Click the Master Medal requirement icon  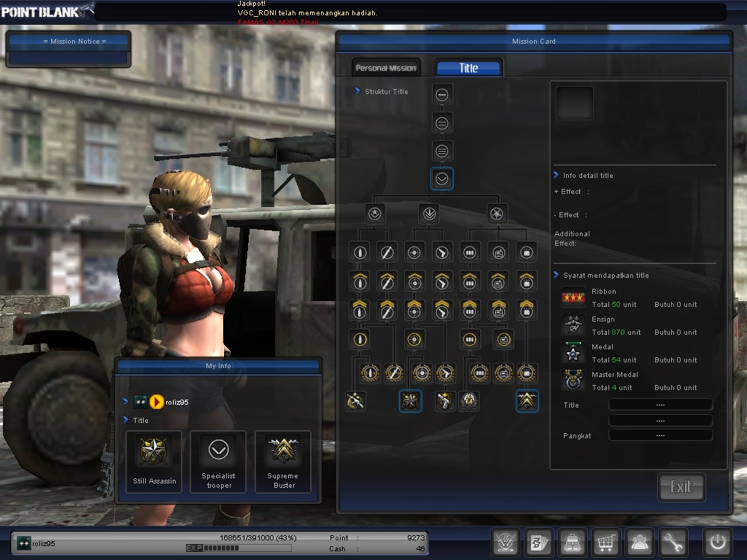(573, 381)
